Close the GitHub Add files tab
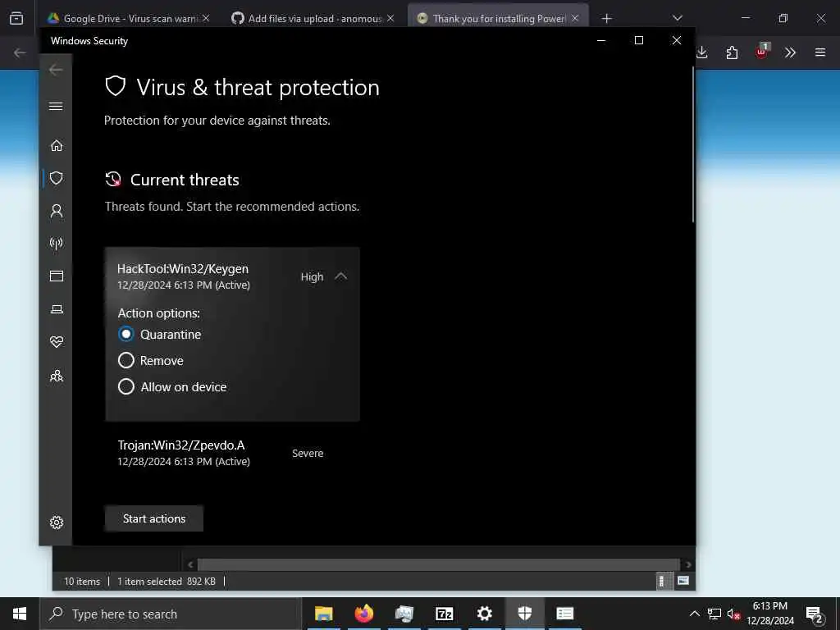This screenshot has height=630, width=840. point(390,18)
